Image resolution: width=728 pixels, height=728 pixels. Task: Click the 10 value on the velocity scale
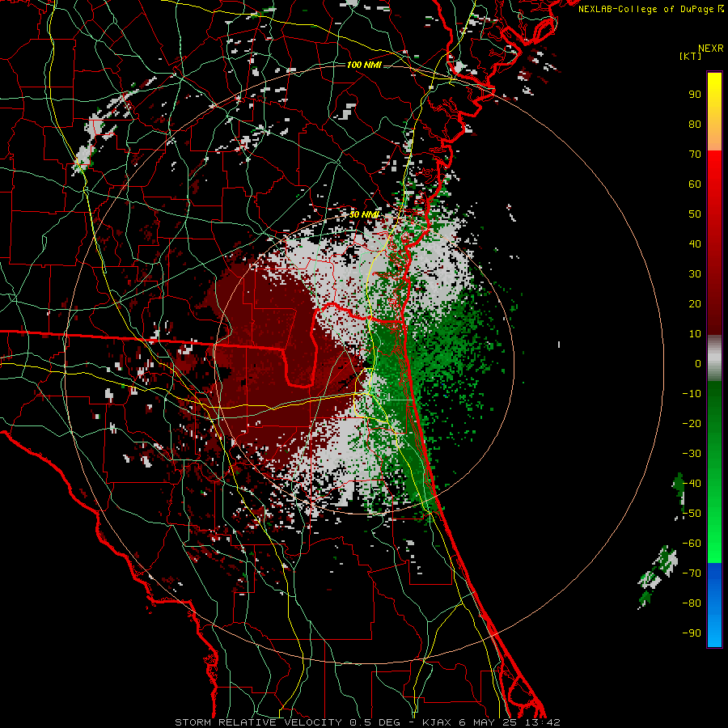point(695,334)
